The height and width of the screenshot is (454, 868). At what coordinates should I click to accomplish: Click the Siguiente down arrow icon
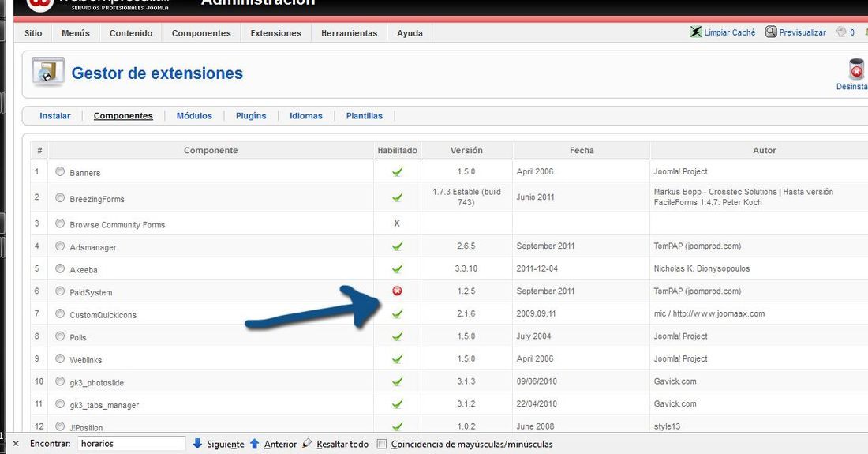(197, 444)
